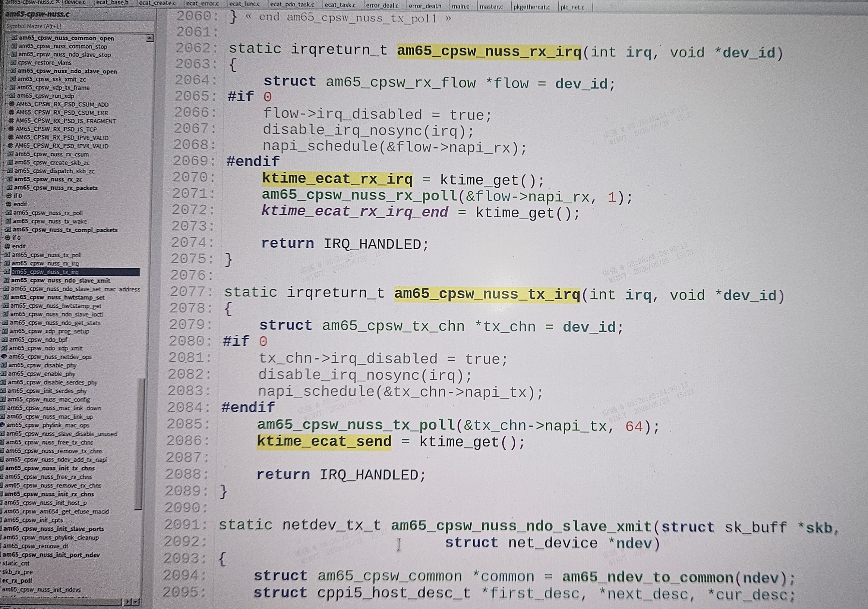
Task: Click highlighted ktime_ecat_rx_irq variable in code
Action: (x=337, y=178)
